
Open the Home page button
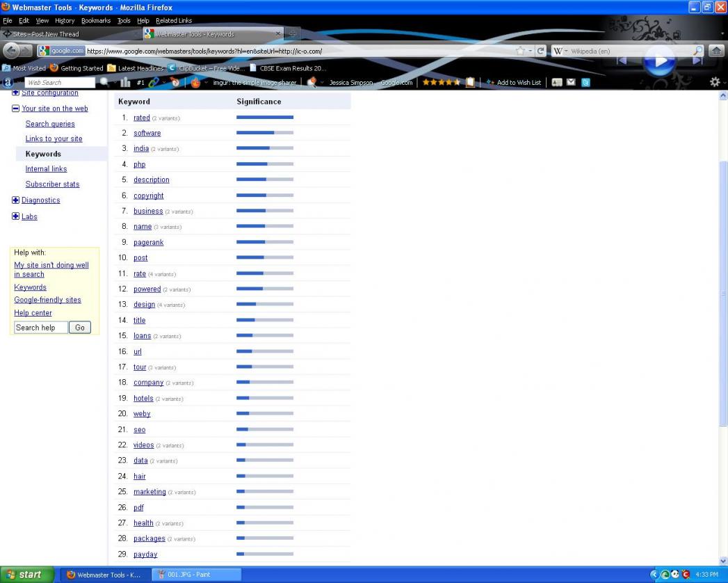(716, 51)
